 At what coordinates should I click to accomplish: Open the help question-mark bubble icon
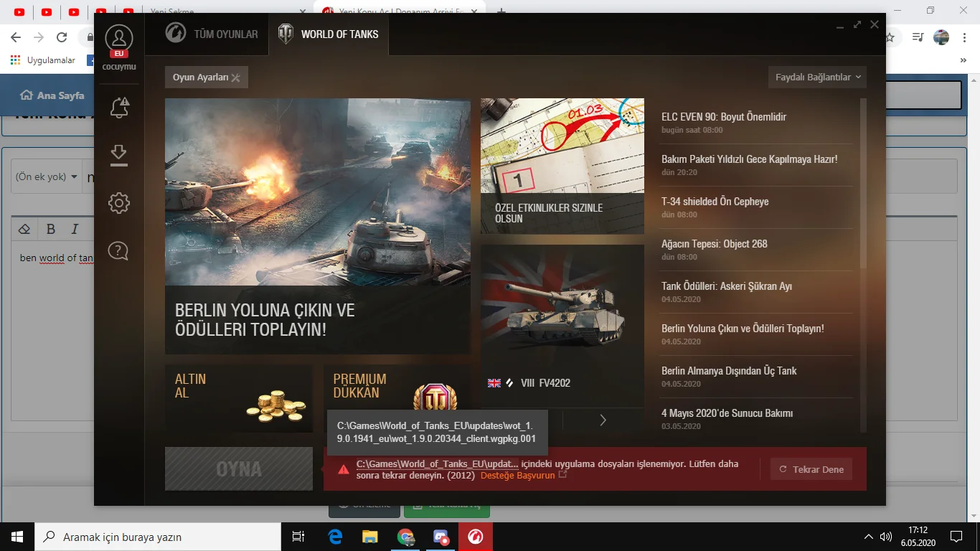(x=118, y=250)
